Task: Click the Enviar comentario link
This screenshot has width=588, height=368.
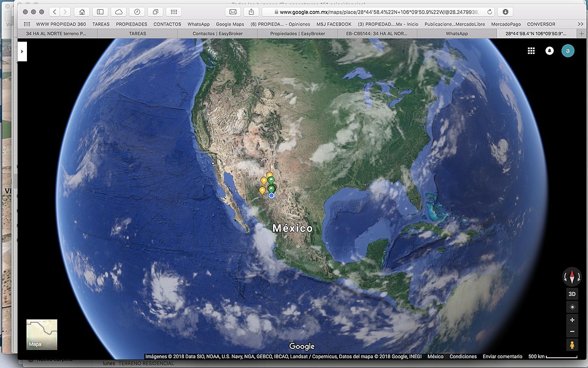Action: tap(502, 357)
